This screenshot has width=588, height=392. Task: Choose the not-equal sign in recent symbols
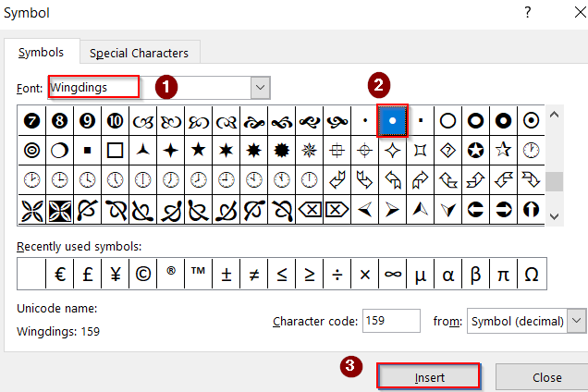(253, 275)
